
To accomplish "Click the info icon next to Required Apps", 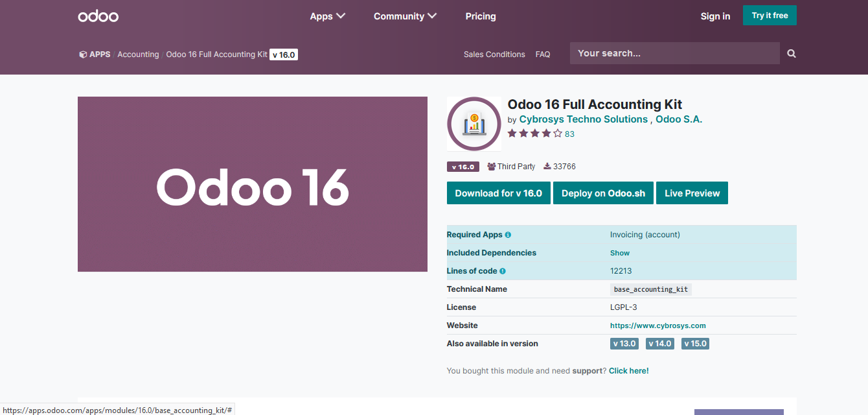I will point(508,234).
